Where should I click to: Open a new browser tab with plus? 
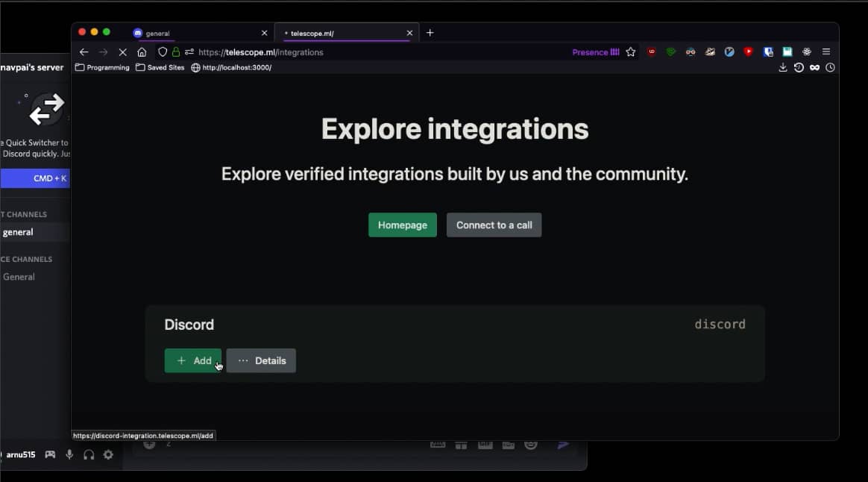click(430, 33)
